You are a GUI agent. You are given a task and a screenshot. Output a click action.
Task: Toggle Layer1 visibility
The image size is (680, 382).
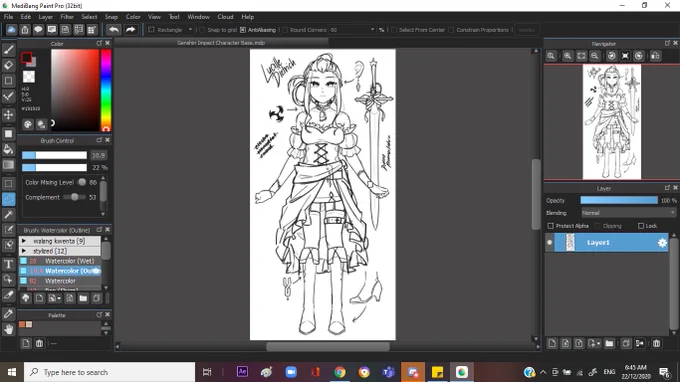point(549,242)
